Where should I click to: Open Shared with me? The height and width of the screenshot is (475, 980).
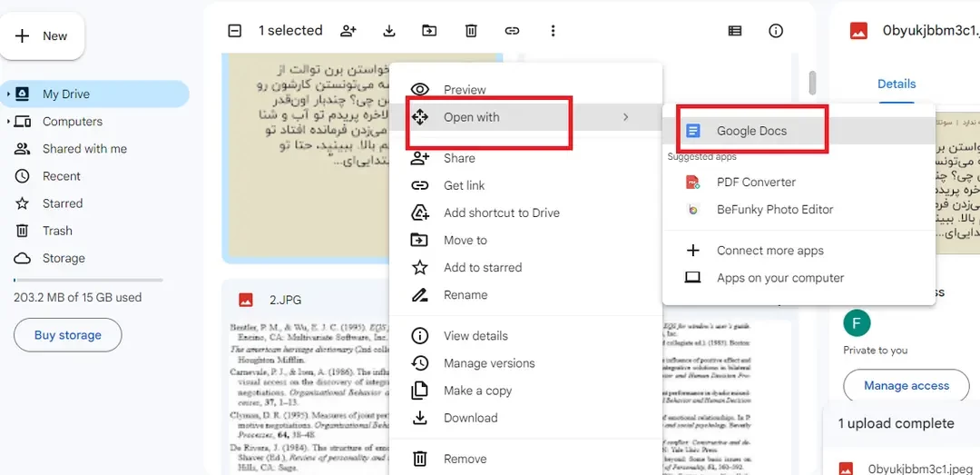(x=84, y=149)
